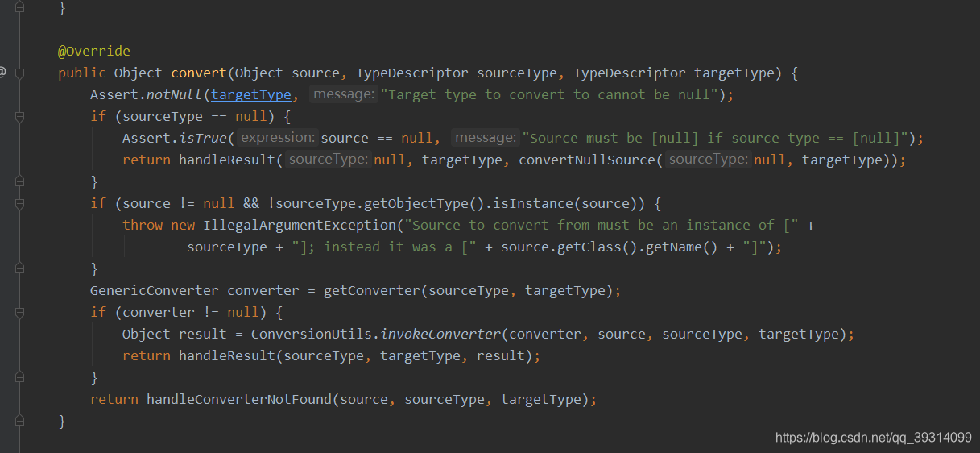Click string "Source to convert from must be an instance of ["
The height and width of the screenshot is (453, 980).
pyautogui.click(x=602, y=225)
